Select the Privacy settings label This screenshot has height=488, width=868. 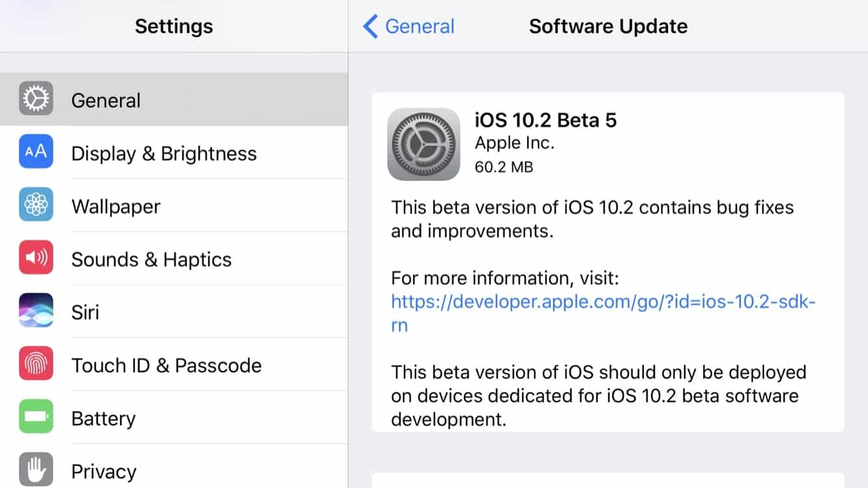pos(104,471)
